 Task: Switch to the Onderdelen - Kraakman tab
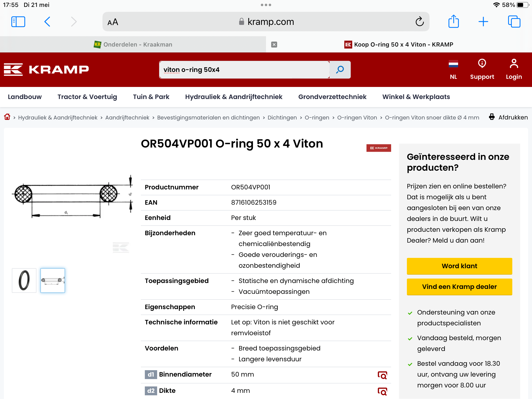[133, 45]
